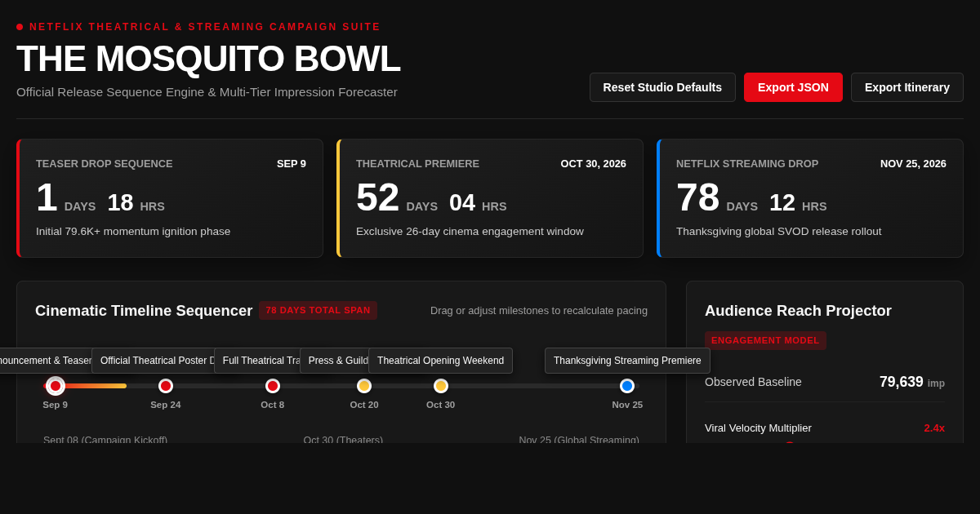
Task: Click Cinematic Timeline Sequencer heading
Action: tap(144, 311)
